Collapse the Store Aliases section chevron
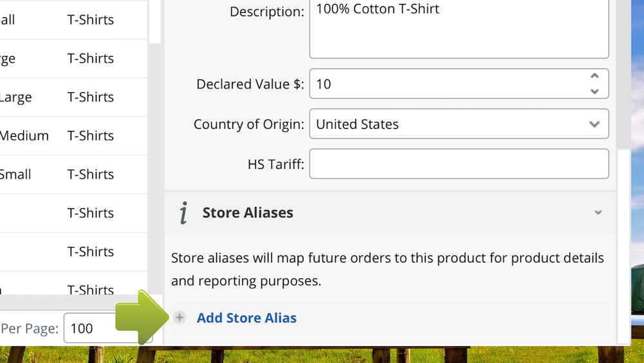Image resolution: width=644 pixels, height=363 pixels. coord(598,213)
